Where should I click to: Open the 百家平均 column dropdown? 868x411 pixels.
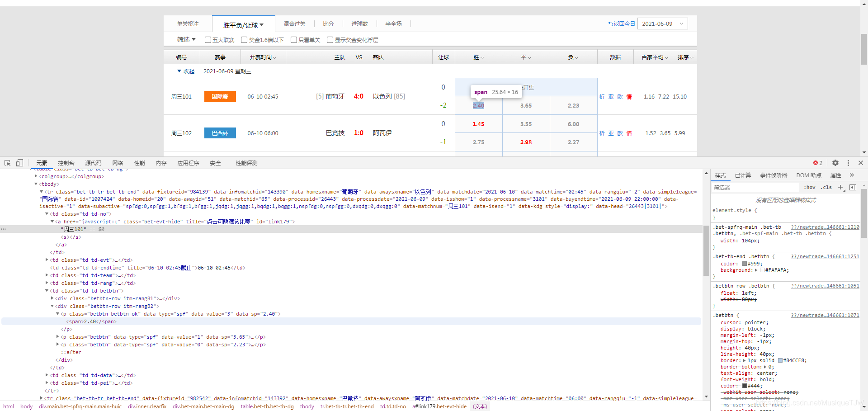655,57
